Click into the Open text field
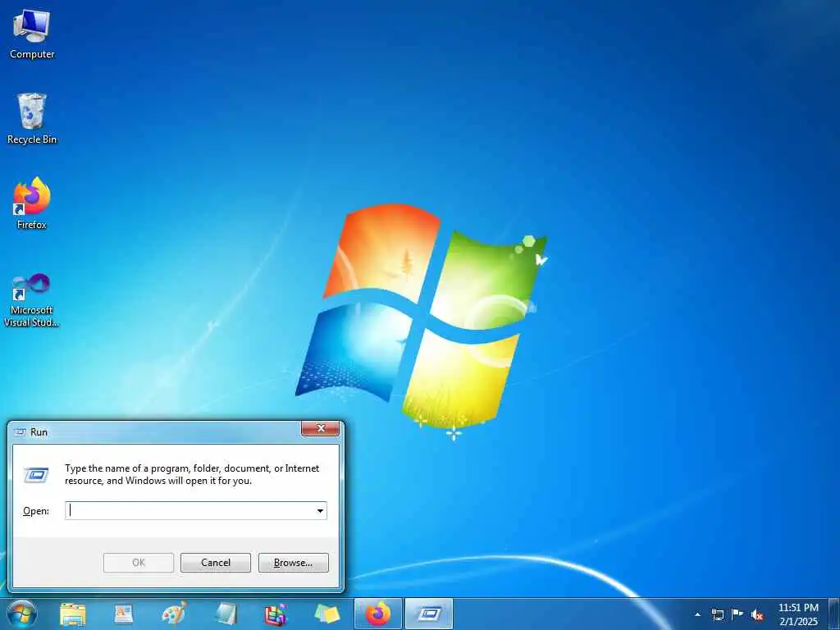 pyautogui.click(x=190, y=510)
